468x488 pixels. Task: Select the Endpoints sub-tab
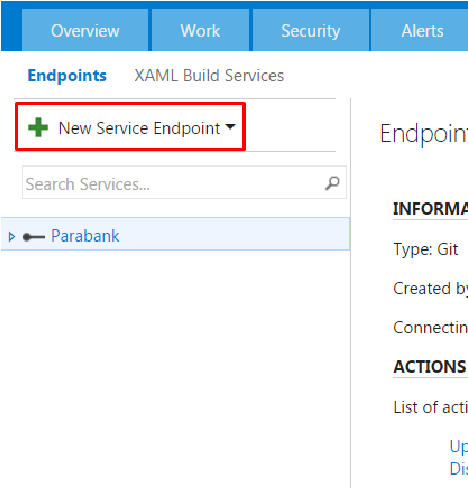coord(67,75)
